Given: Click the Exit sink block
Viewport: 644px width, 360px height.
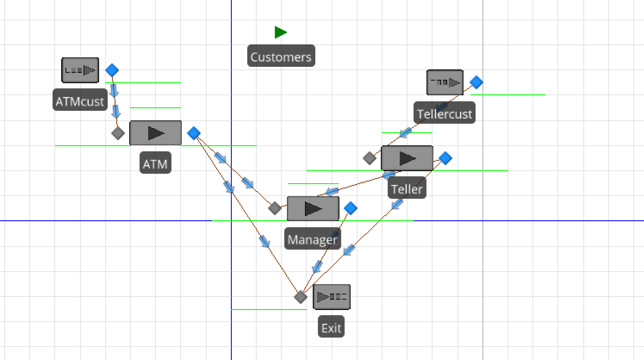Looking at the screenshot, I should [x=331, y=296].
